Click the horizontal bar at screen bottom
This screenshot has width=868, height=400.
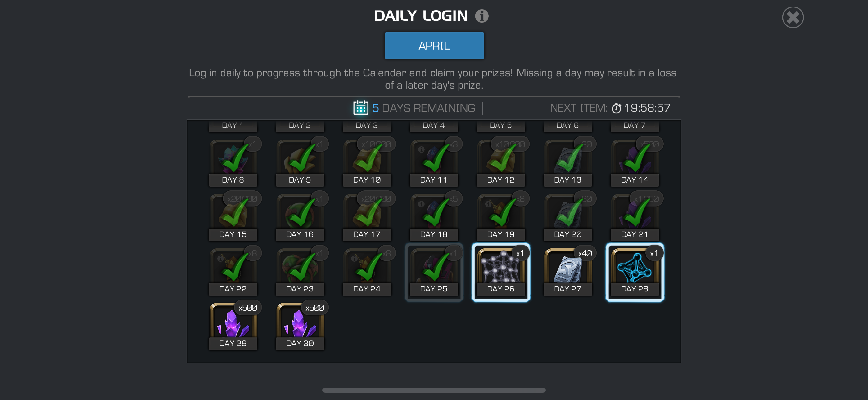pyautogui.click(x=434, y=390)
